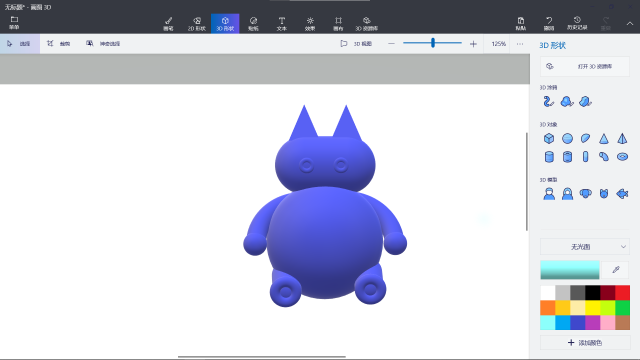Choose the red color swatch

tap(622, 293)
